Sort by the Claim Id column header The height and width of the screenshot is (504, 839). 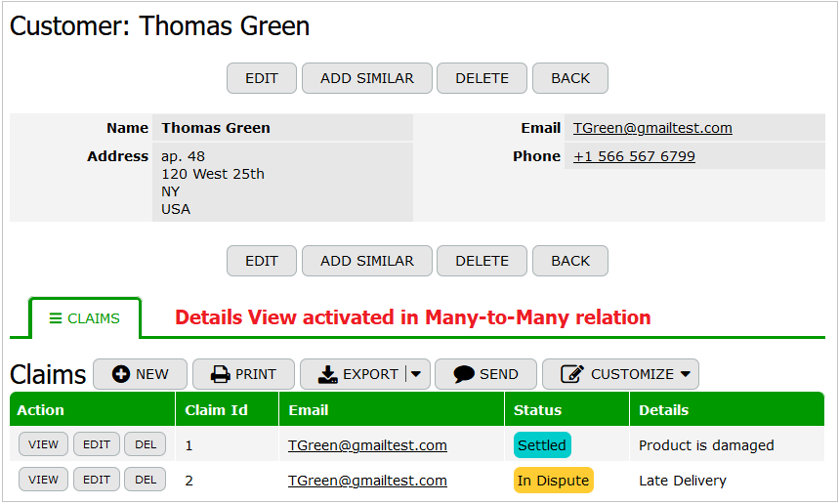[x=217, y=410]
